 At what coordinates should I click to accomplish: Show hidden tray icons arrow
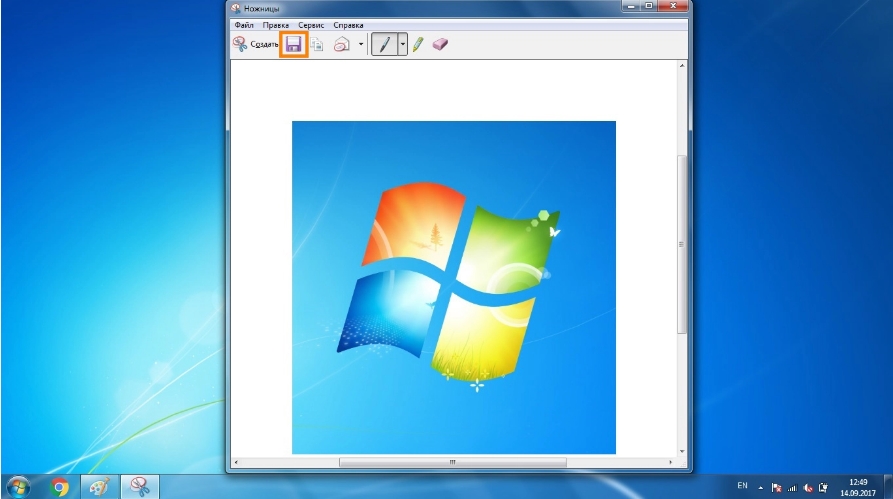pos(760,488)
